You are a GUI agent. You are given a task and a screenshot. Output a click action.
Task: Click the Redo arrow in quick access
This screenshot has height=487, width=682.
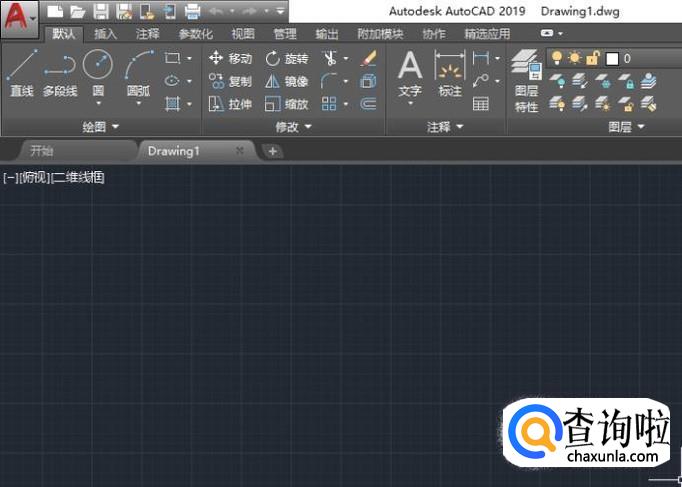250,11
